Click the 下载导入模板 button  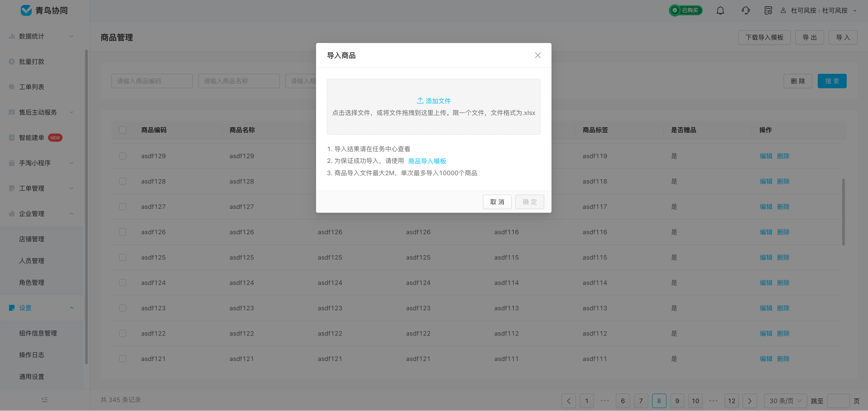pos(764,37)
